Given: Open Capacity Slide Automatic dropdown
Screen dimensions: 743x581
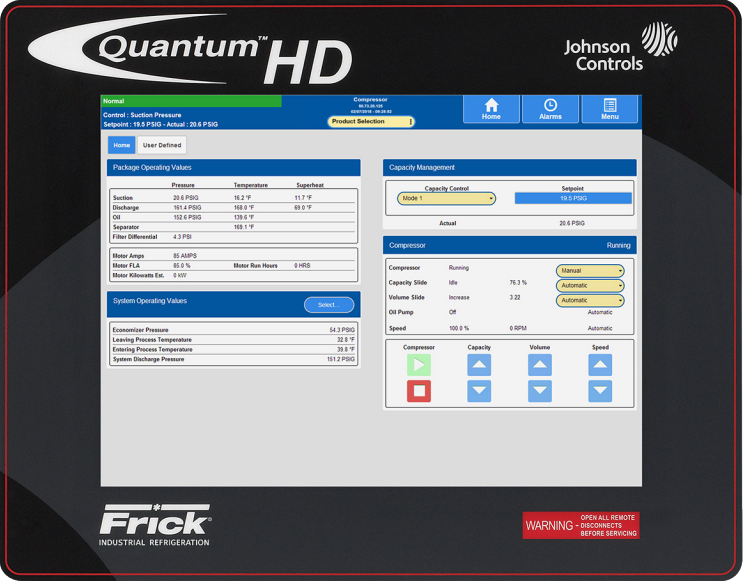Looking at the screenshot, I should point(590,286).
